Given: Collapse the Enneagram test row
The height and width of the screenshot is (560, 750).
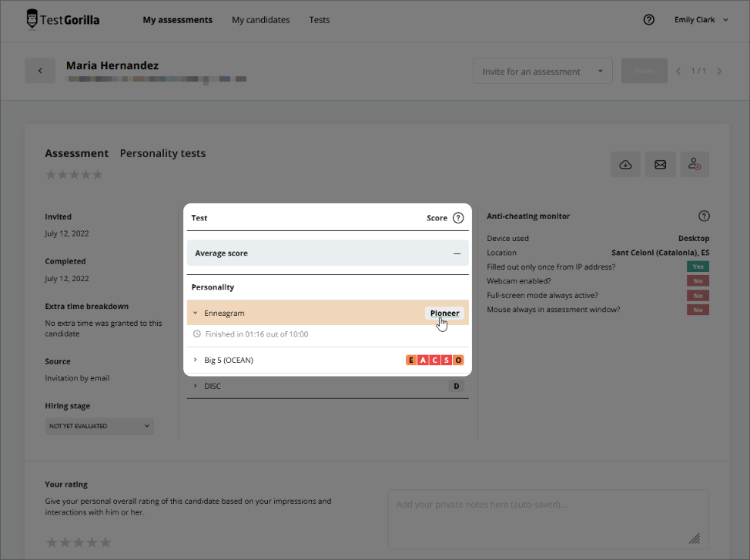Looking at the screenshot, I should click(195, 313).
